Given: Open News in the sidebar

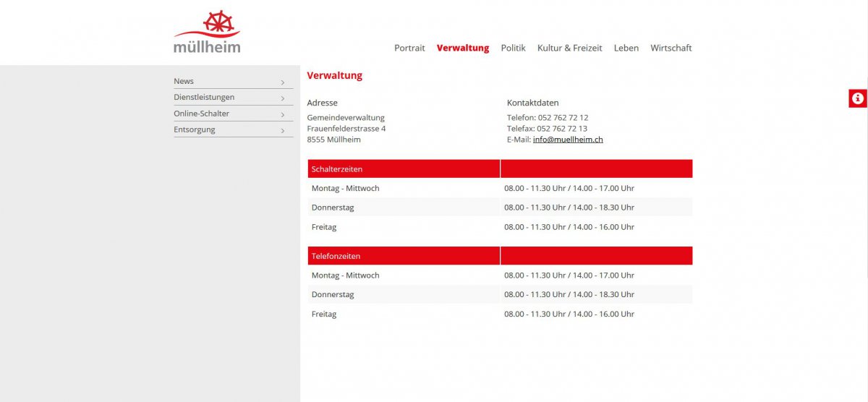Looking at the screenshot, I should [184, 82].
